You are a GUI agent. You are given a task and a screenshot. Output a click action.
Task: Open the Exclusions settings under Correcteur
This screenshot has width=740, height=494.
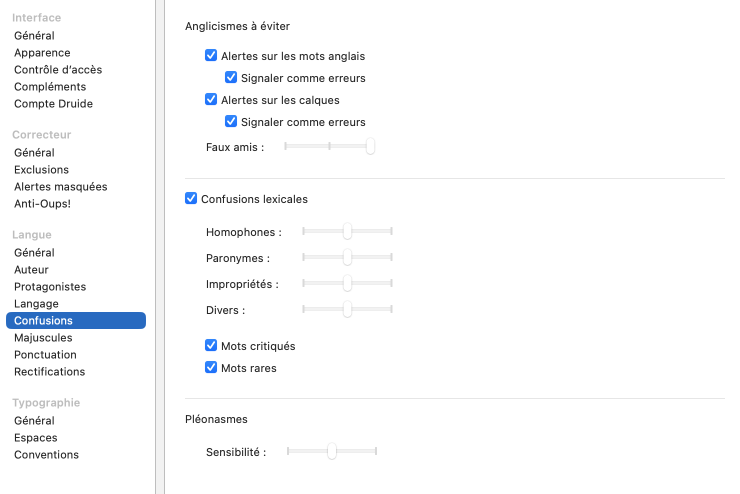[41, 170]
